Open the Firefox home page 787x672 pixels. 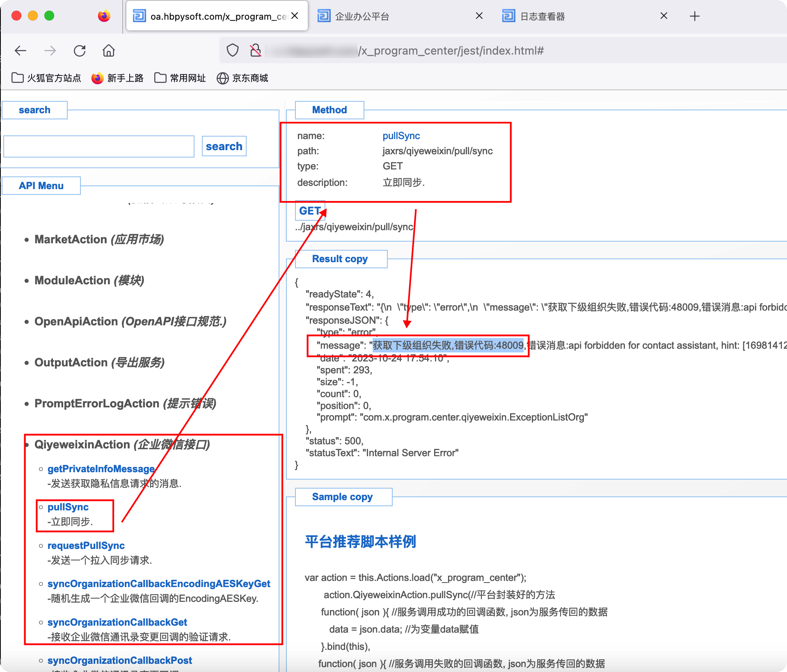pyautogui.click(x=109, y=51)
